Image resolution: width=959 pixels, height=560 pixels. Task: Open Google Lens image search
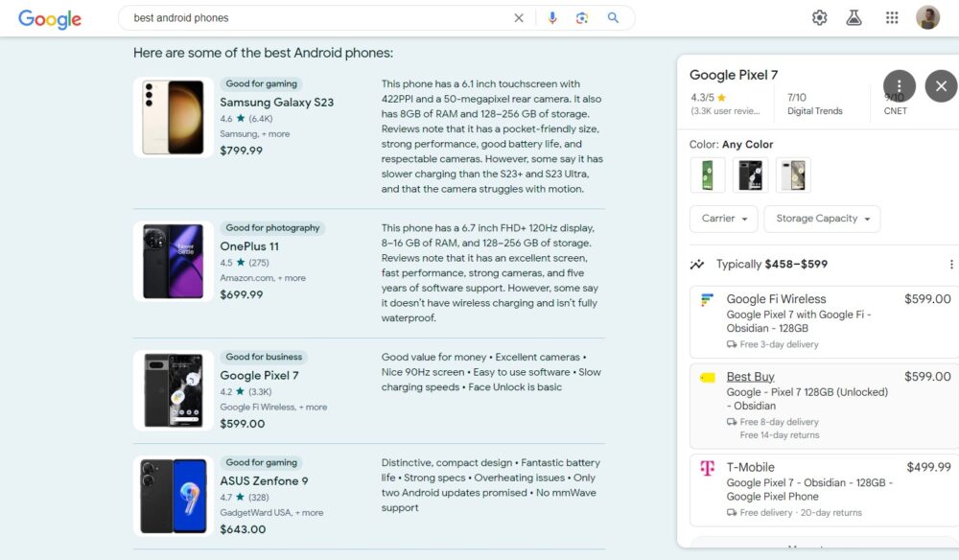pos(582,17)
